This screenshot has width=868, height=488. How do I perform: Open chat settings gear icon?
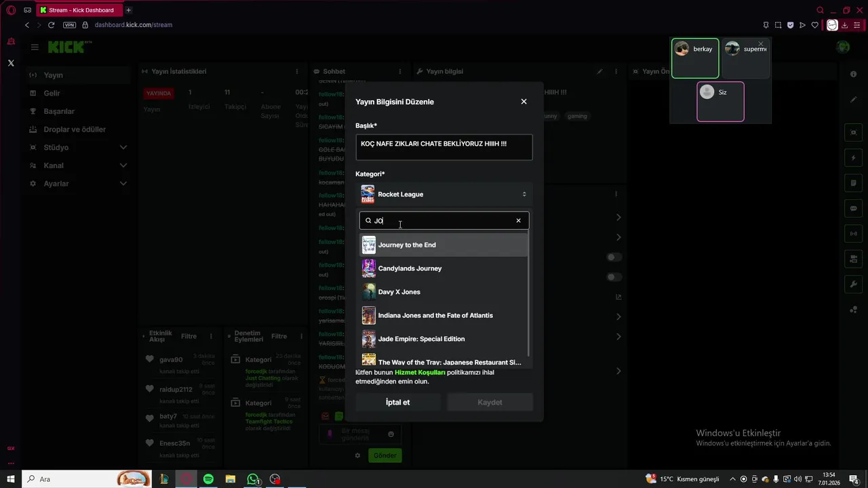357,455
